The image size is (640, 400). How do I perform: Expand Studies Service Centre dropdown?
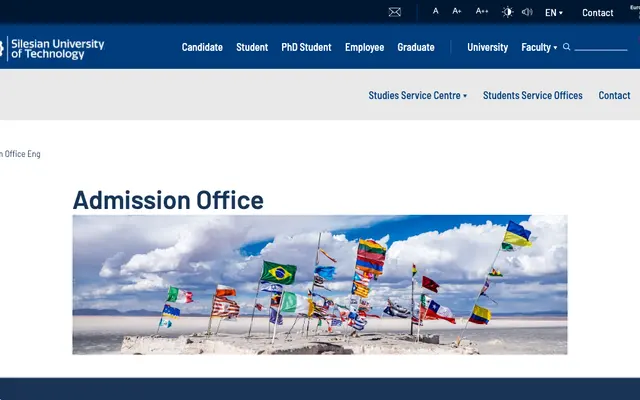[418, 95]
